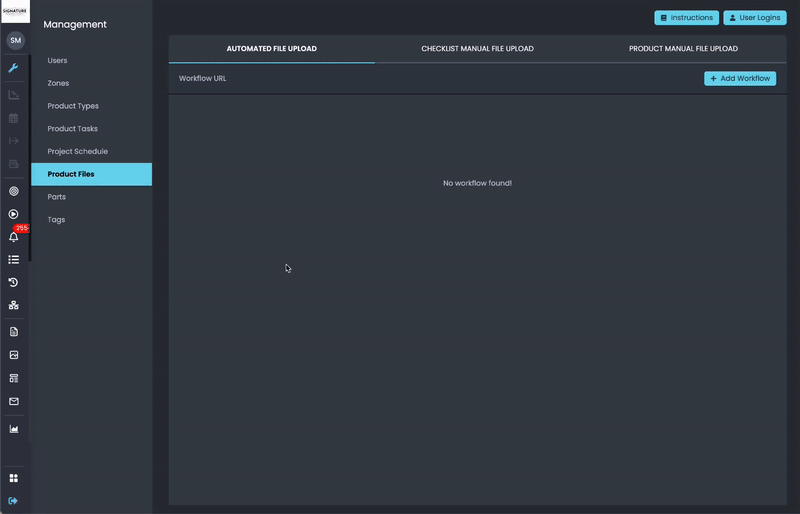Screen dimensions: 800x514
Task: Open notifications bell with 255 badge
Action: pyautogui.click(x=14, y=238)
